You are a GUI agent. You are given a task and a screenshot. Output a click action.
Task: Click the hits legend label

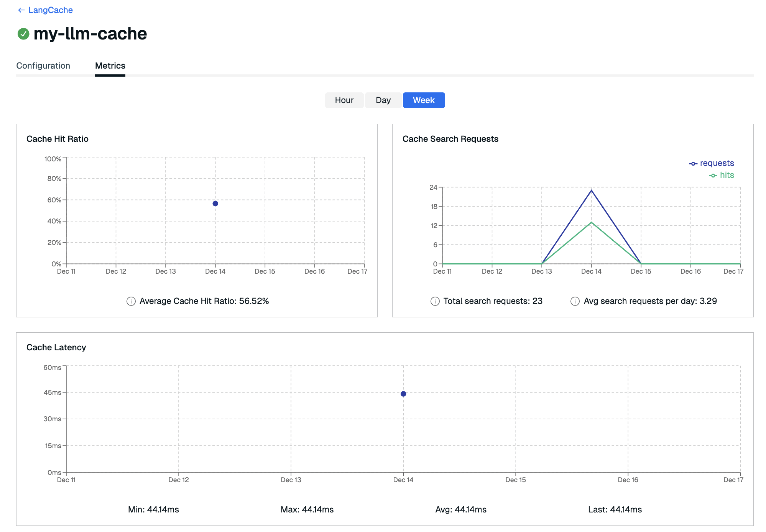point(727,175)
